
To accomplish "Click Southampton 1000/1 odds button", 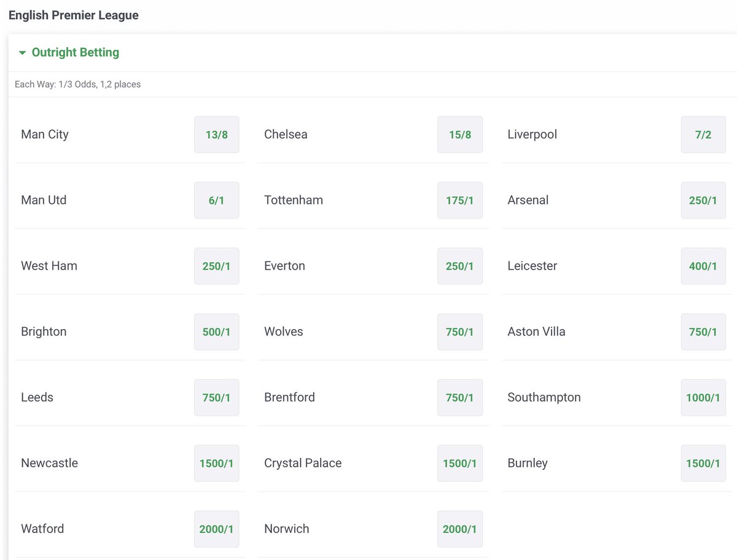I will (703, 397).
